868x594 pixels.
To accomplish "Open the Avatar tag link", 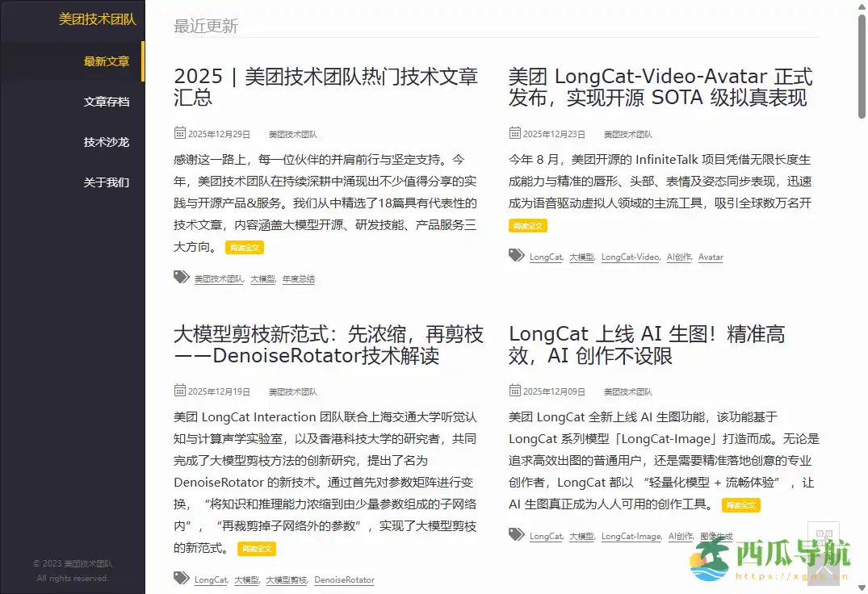I will [x=711, y=257].
